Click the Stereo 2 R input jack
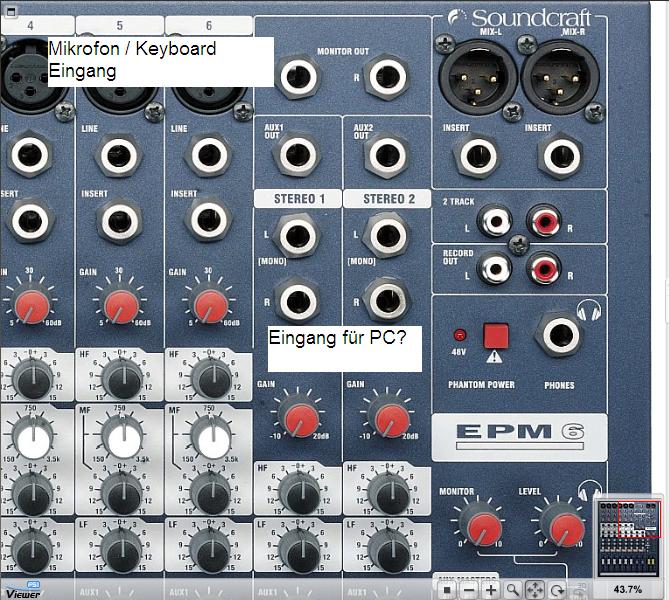 [387, 301]
